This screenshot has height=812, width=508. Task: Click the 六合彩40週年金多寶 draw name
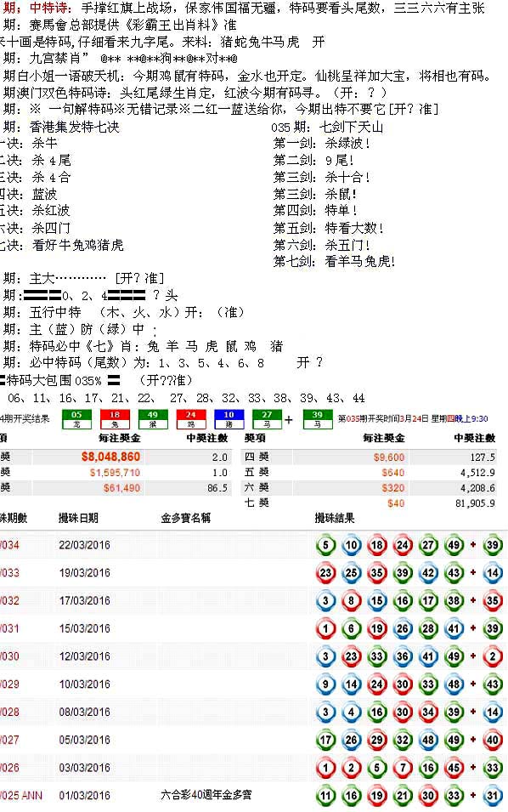pyautogui.click(x=206, y=795)
